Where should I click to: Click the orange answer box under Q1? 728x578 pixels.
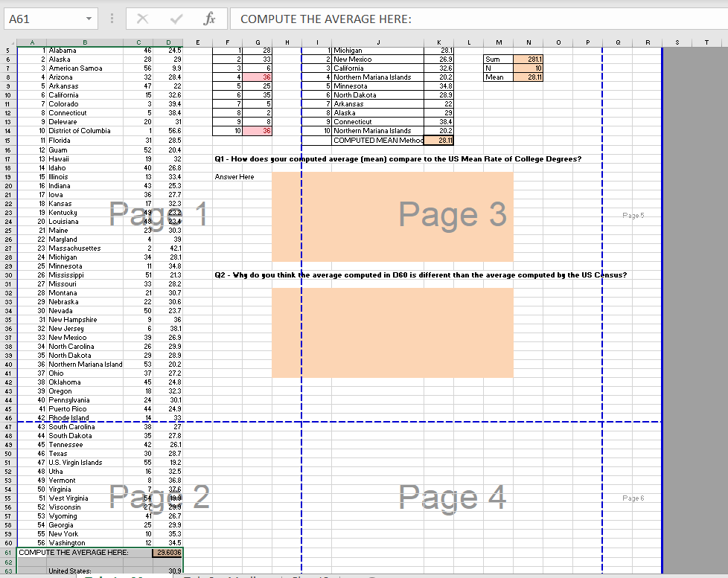tap(393, 217)
